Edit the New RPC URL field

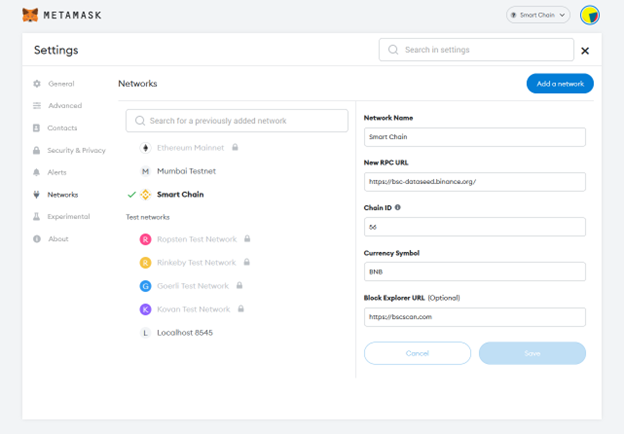[474, 182]
